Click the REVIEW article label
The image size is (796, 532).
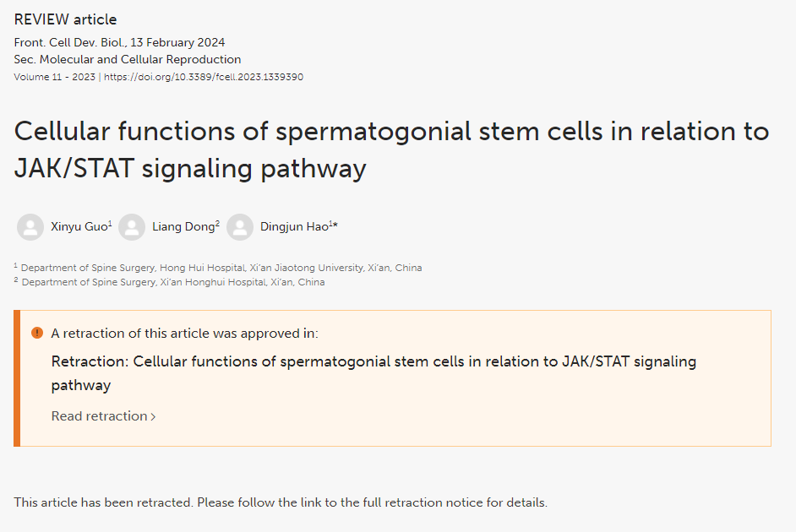(65, 19)
